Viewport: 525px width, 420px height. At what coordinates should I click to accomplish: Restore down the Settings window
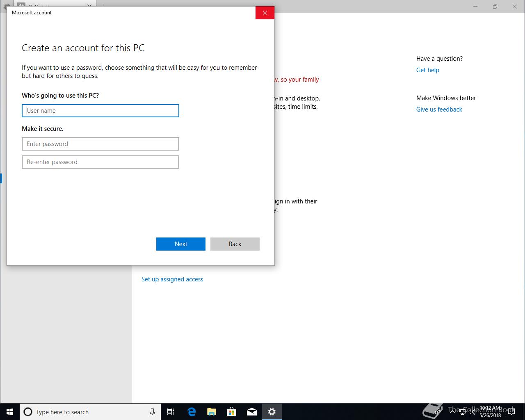495,6
